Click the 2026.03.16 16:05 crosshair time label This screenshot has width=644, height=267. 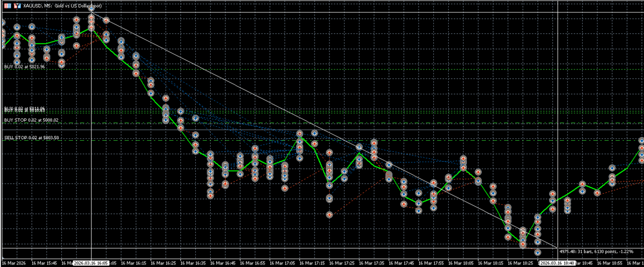(x=91, y=263)
